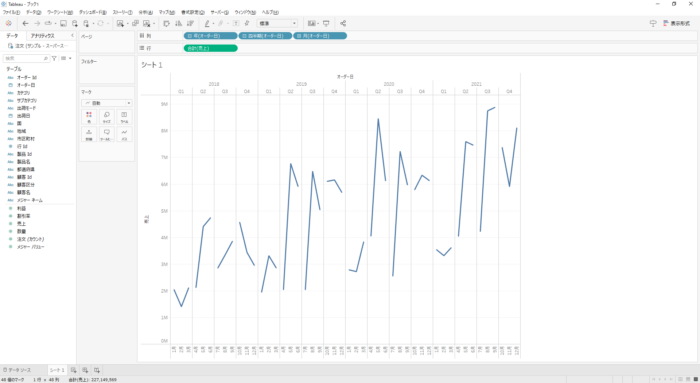The image size is (700, 383).
Task: Select the オーダー日 field
Action: (x=26, y=85)
